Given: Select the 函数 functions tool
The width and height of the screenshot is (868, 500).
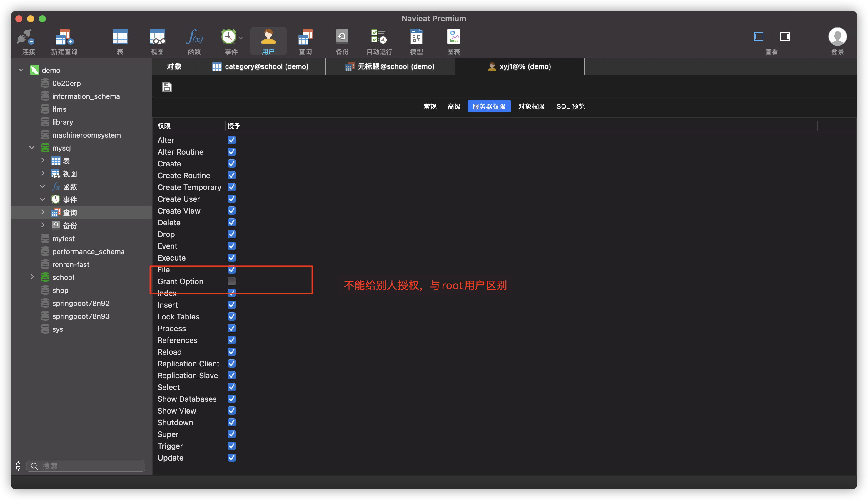Looking at the screenshot, I should (194, 41).
